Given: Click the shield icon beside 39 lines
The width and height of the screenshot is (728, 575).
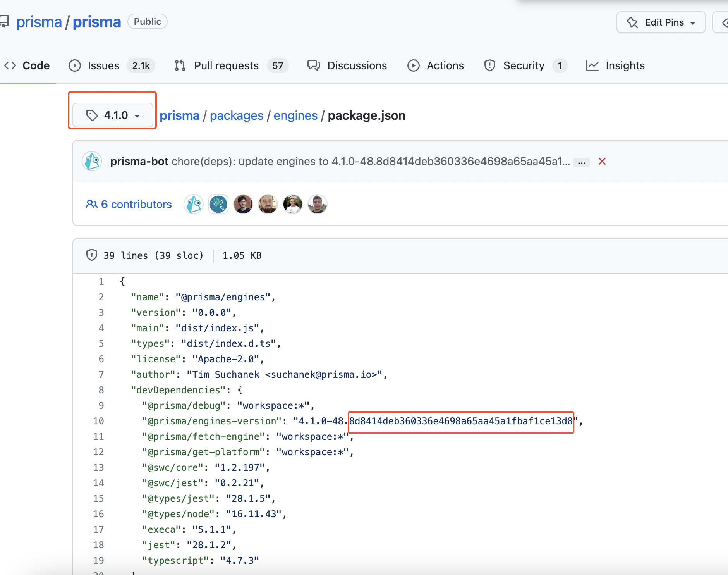Looking at the screenshot, I should tap(92, 255).
